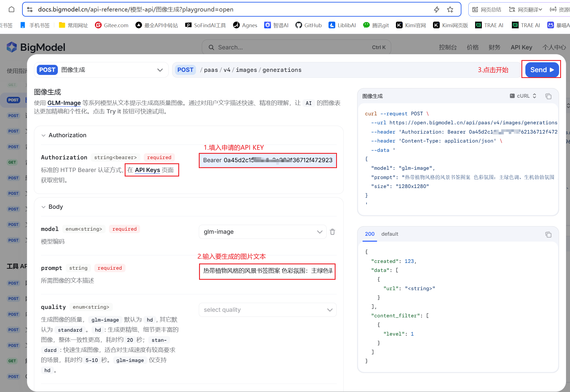This screenshot has height=392, width=570.
Task: Click the BigModel logo
Action: 36,47
